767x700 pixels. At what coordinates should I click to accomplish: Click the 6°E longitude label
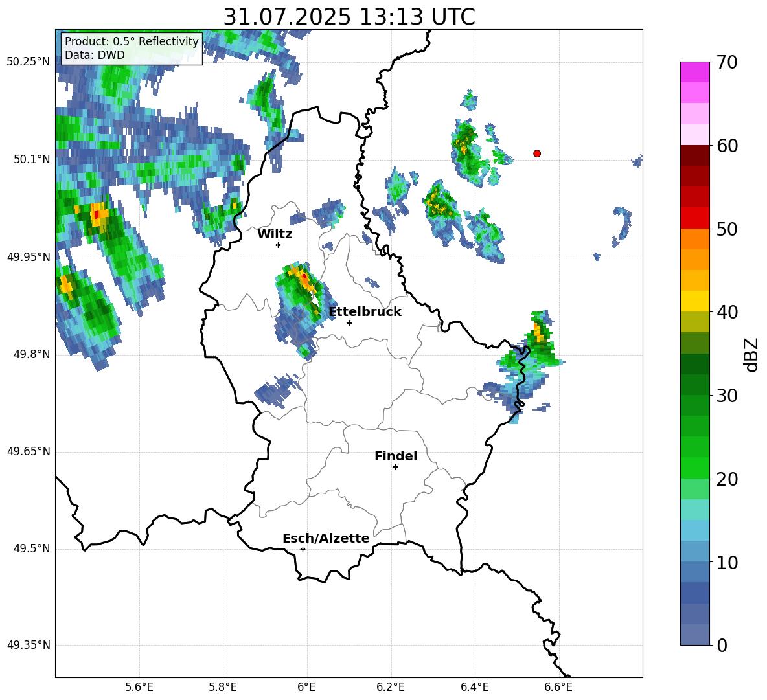[306, 687]
